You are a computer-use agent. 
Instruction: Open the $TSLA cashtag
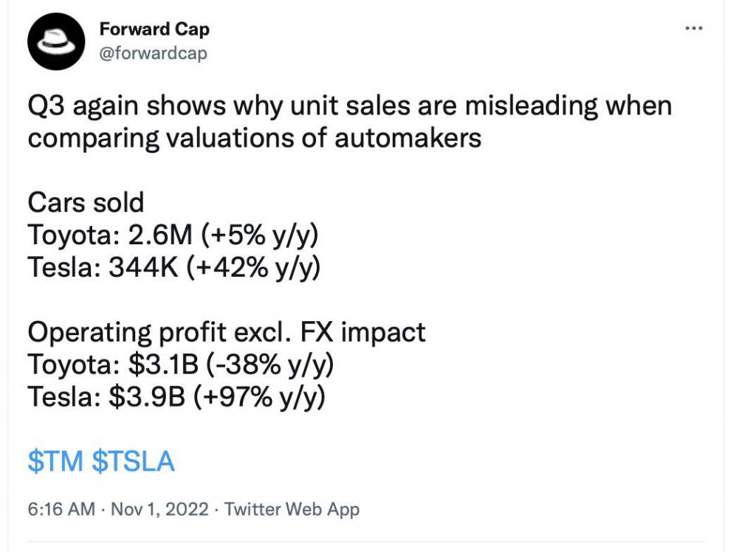click(133, 461)
